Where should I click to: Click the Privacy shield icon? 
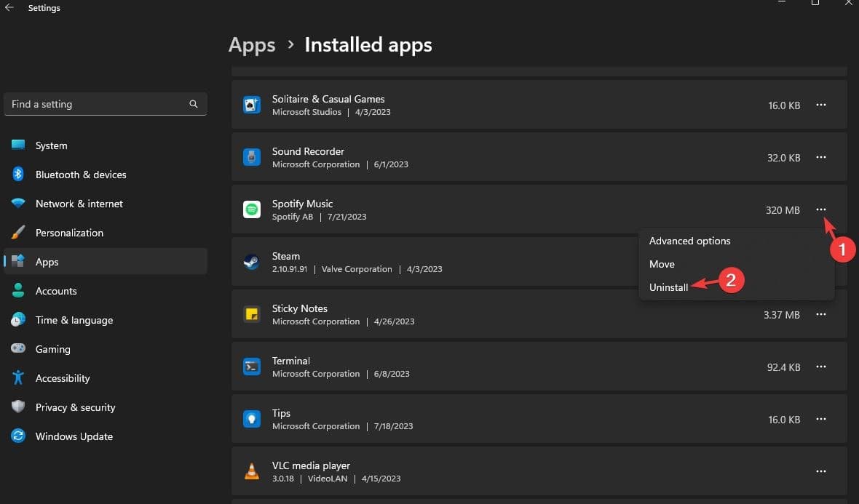coord(18,407)
